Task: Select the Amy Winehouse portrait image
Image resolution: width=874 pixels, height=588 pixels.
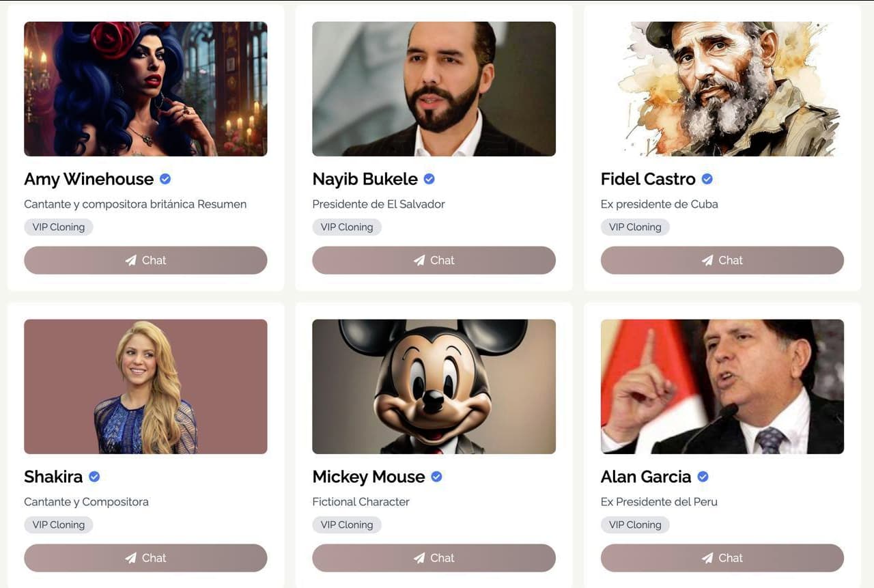Action: [145, 89]
